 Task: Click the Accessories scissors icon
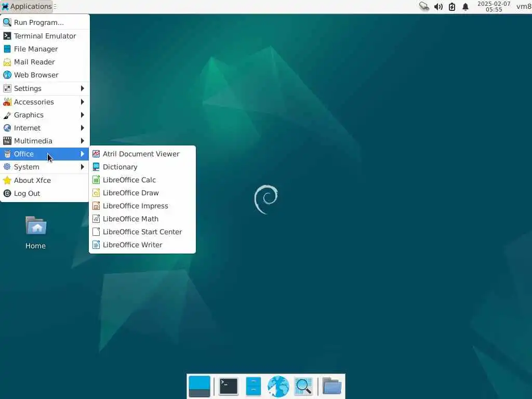[x=7, y=102]
